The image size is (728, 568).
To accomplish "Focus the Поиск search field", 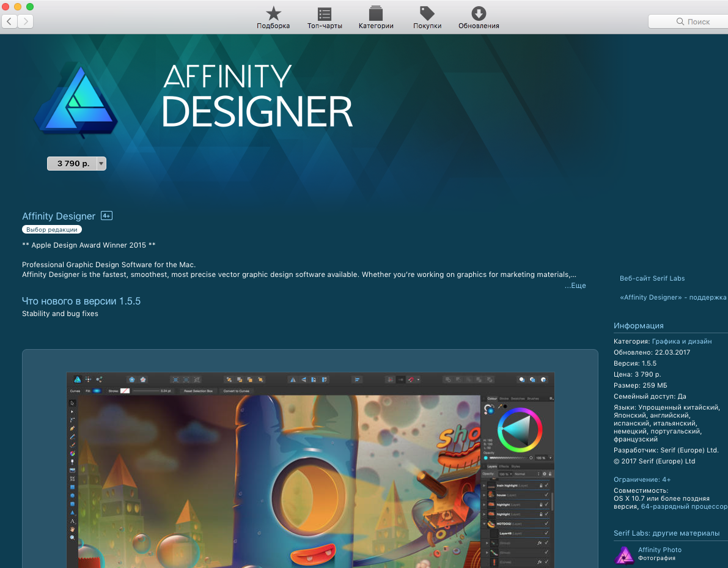I will click(689, 21).
